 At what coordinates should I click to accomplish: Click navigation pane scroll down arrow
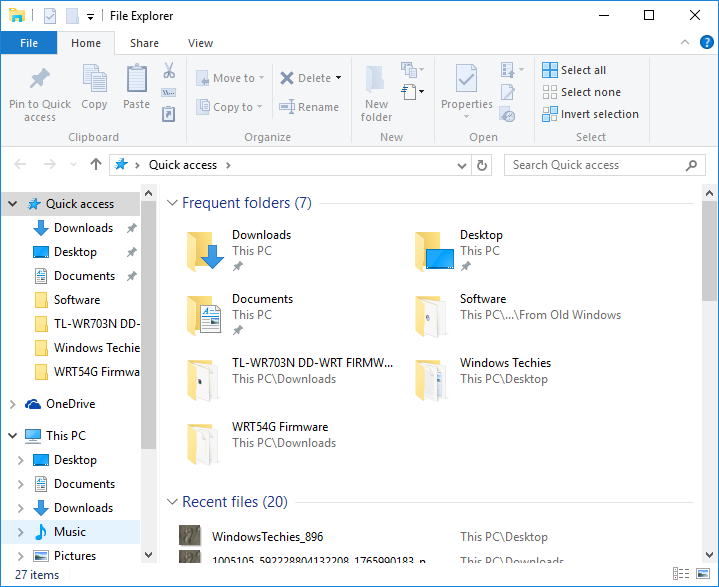(149, 554)
